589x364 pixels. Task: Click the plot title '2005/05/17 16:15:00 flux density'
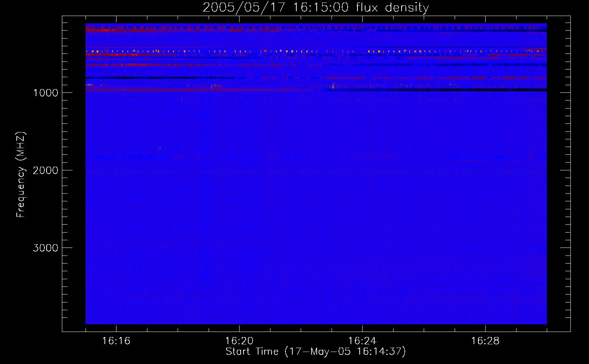(316, 8)
